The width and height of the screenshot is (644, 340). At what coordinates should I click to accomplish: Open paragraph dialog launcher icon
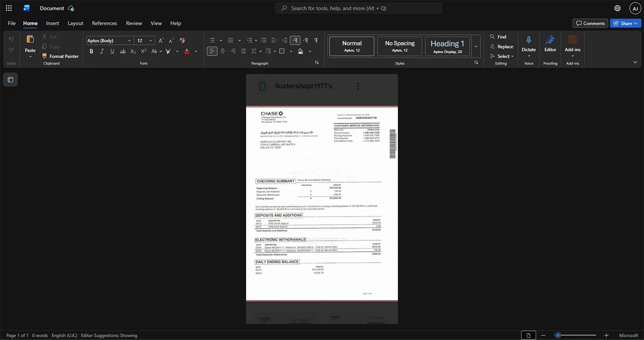317,63
